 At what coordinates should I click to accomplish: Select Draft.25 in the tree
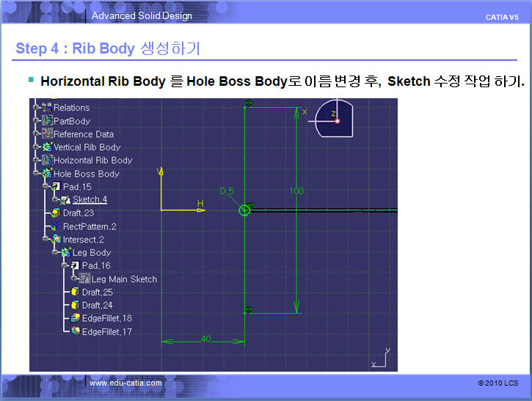click(x=97, y=293)
